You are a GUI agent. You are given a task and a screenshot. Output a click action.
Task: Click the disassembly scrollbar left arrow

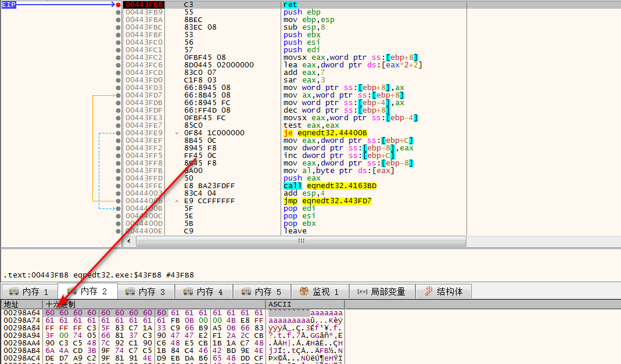click(x=129, y=241)
